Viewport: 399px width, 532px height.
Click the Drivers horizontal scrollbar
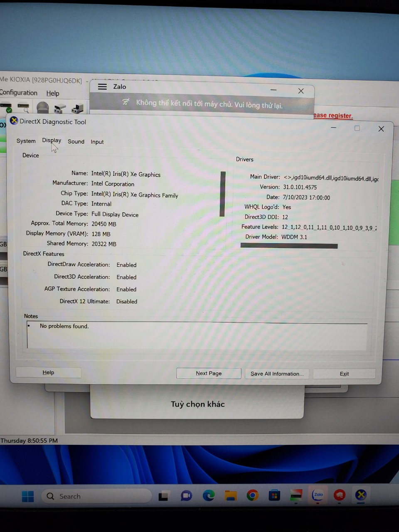289,246
